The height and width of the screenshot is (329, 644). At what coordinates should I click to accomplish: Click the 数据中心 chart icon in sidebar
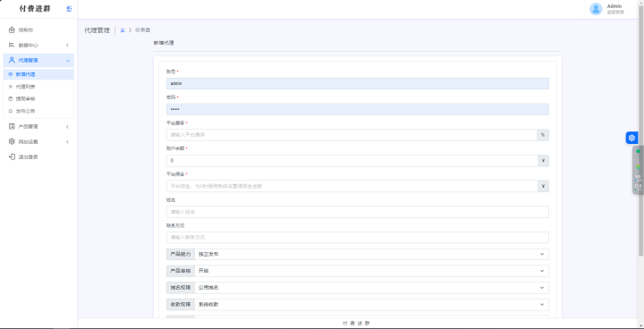pos(12,45)
